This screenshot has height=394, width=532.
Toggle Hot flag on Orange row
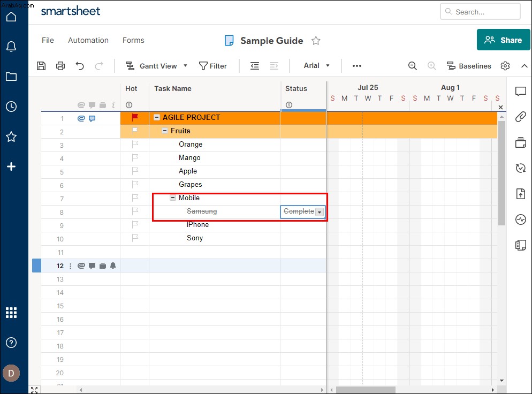coord(135,144)
